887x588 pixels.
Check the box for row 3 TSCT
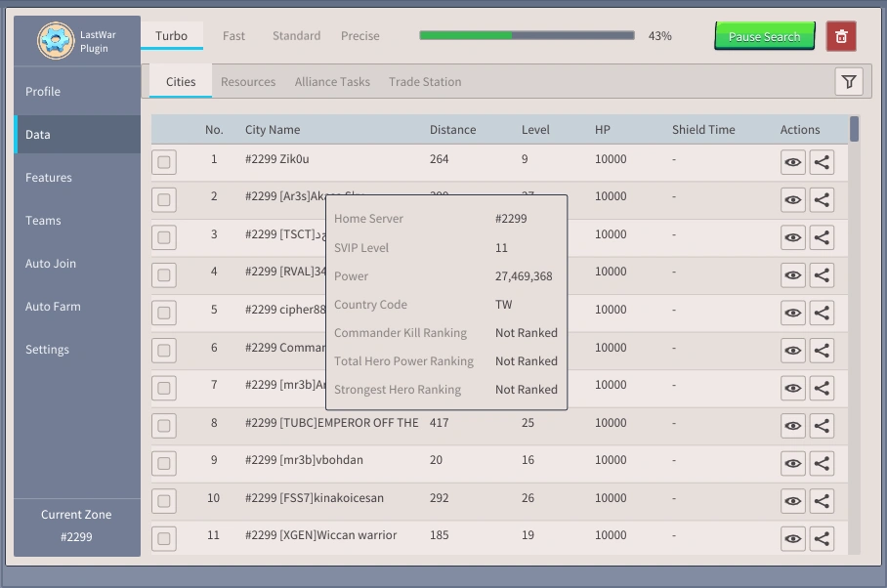[x=164, y=237]
